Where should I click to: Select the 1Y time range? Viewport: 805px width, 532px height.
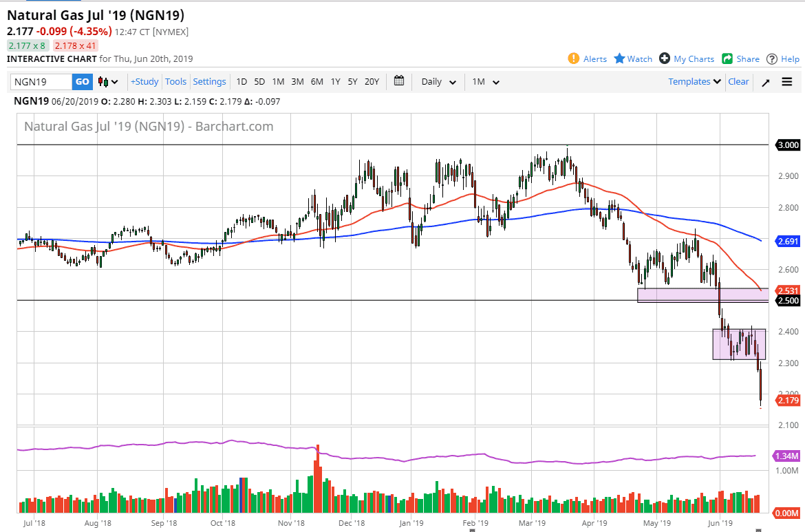(335, 82)
